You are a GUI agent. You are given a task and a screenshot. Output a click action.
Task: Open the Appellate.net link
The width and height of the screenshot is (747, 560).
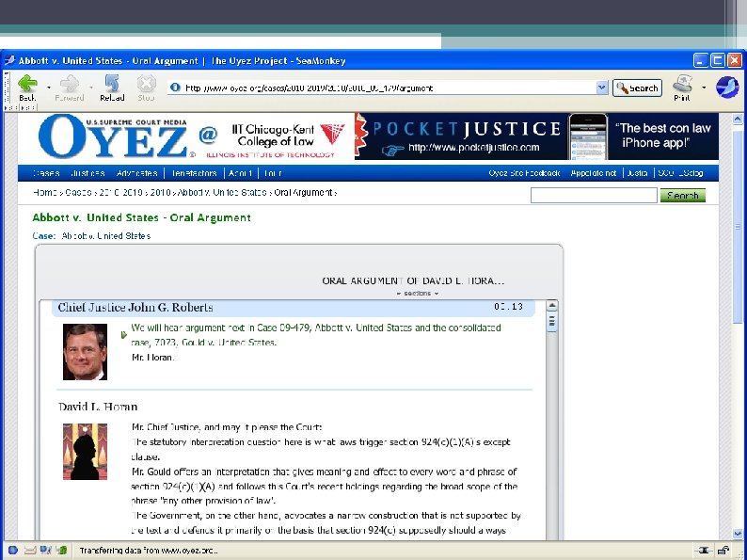(x=594, y=173)
